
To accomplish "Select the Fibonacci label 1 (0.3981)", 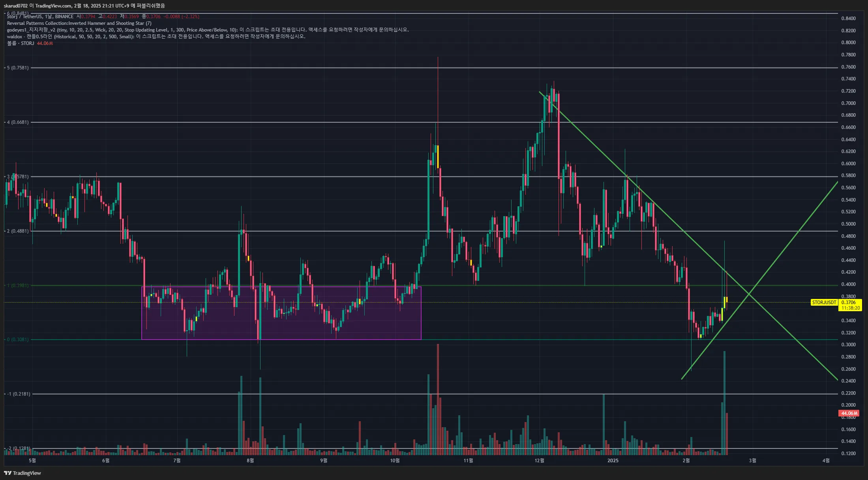I will coord(18,286).
